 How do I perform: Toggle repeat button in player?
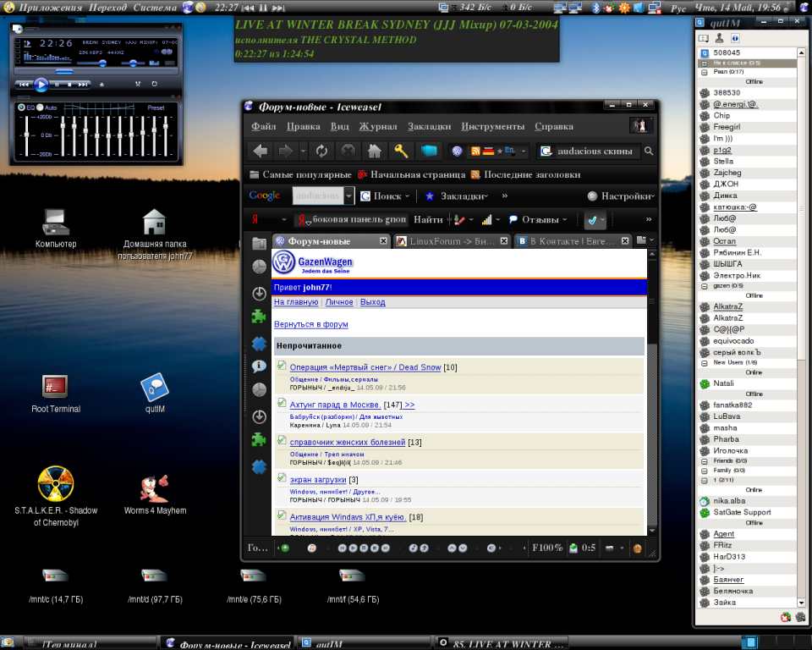coord(154,84)
